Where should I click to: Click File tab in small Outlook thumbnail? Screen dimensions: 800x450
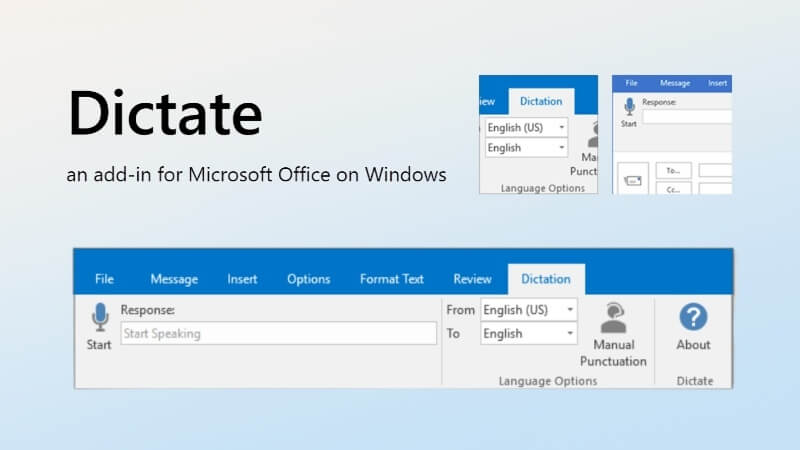click(x=631, y=83)
